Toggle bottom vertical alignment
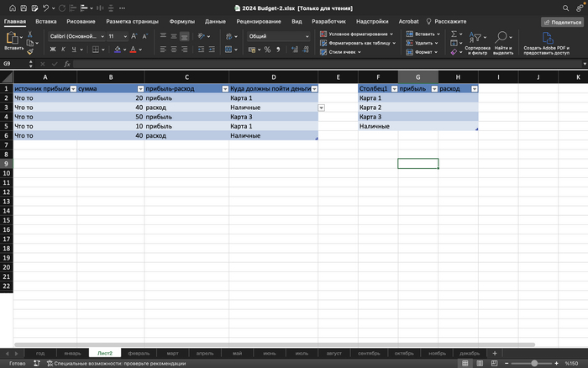Screen dimensions: 588x368 pyautogui.click(x=184, y=36)
